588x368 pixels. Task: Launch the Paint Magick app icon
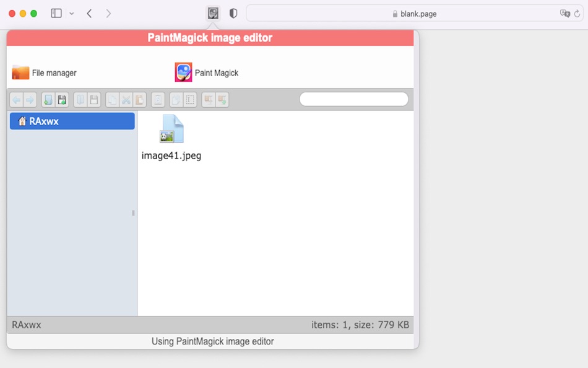(x=183, y=72)
